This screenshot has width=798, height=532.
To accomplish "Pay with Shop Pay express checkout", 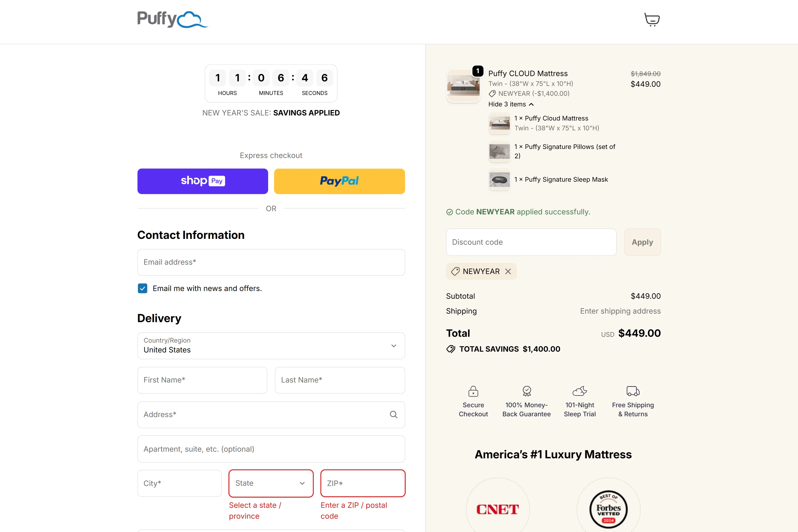I will (202, 181).
